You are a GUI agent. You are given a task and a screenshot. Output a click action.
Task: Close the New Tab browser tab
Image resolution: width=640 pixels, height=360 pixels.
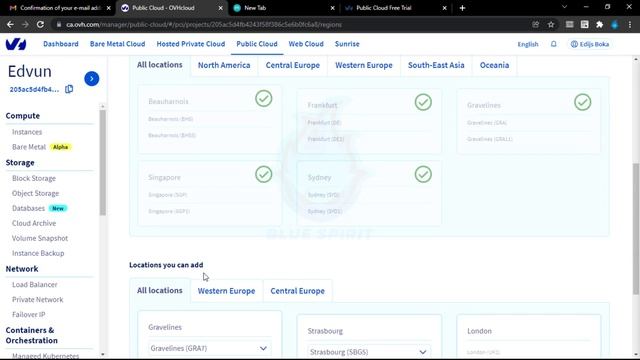[x=333, y=8]
